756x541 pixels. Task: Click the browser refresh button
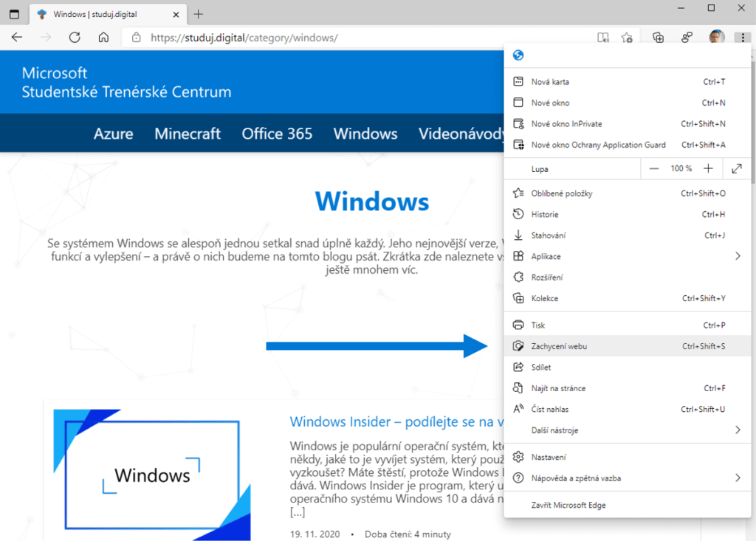[x=75, y=38]
